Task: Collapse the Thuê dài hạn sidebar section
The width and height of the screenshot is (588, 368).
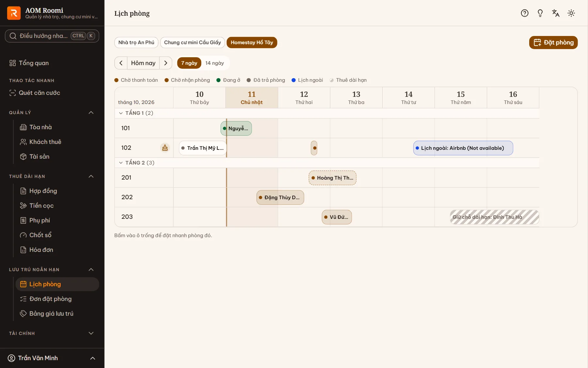Action: [x=91, y=176]
